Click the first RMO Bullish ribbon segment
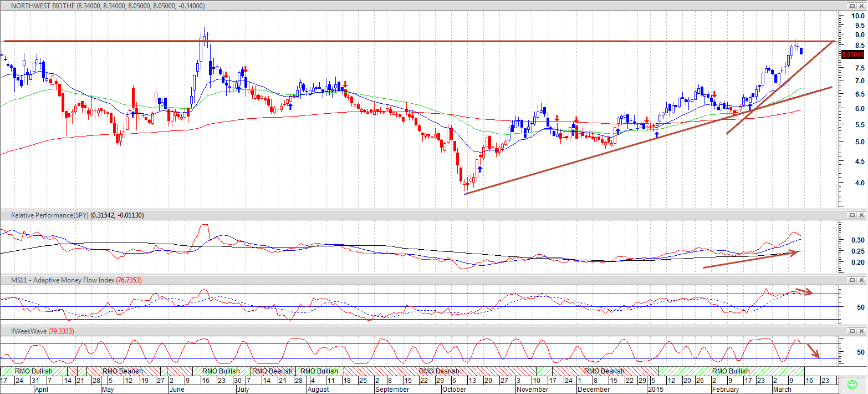 point(34,371)
